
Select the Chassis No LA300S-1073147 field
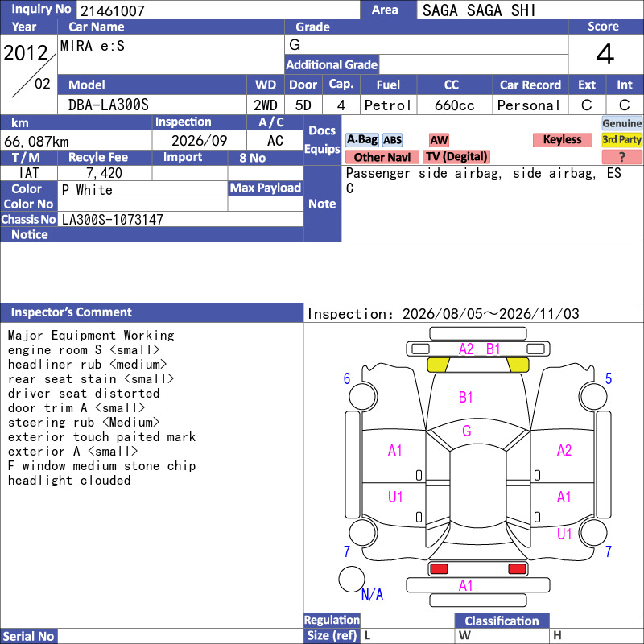pos(180,219)
